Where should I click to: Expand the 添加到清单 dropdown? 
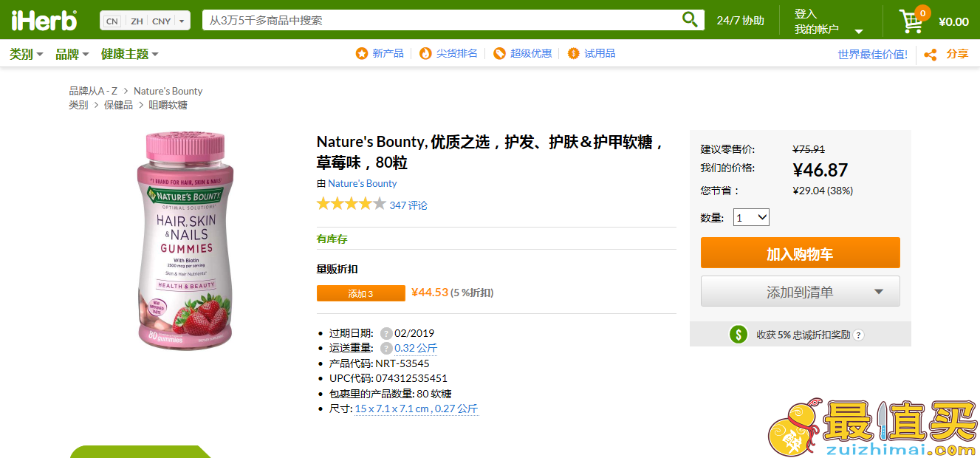[878, 292]
